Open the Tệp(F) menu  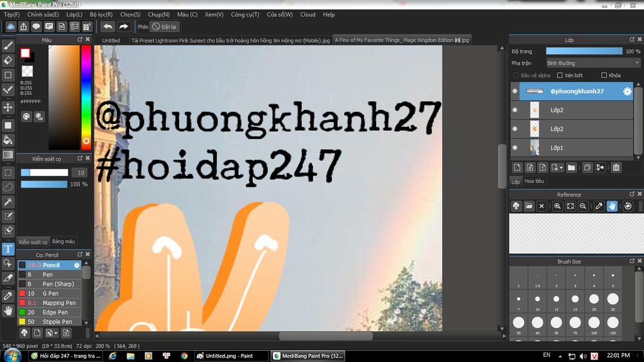(11, 14)
